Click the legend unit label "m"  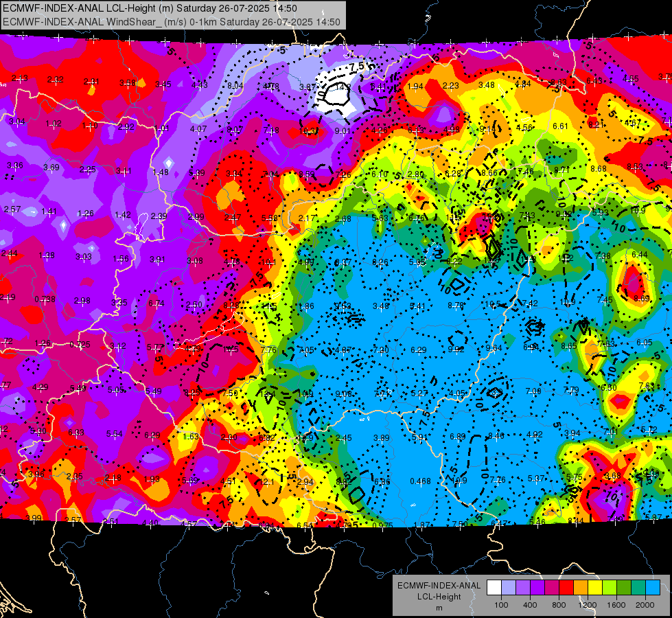tap(439, 608)
